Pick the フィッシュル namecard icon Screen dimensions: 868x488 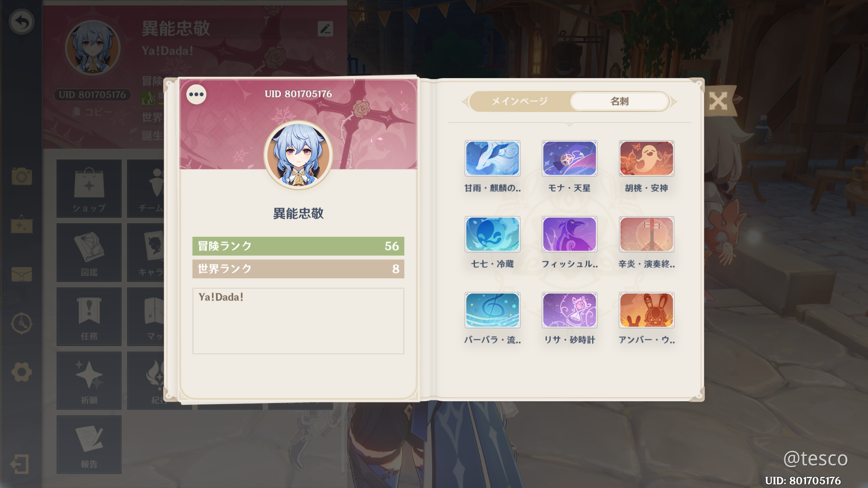pos(569,234)
